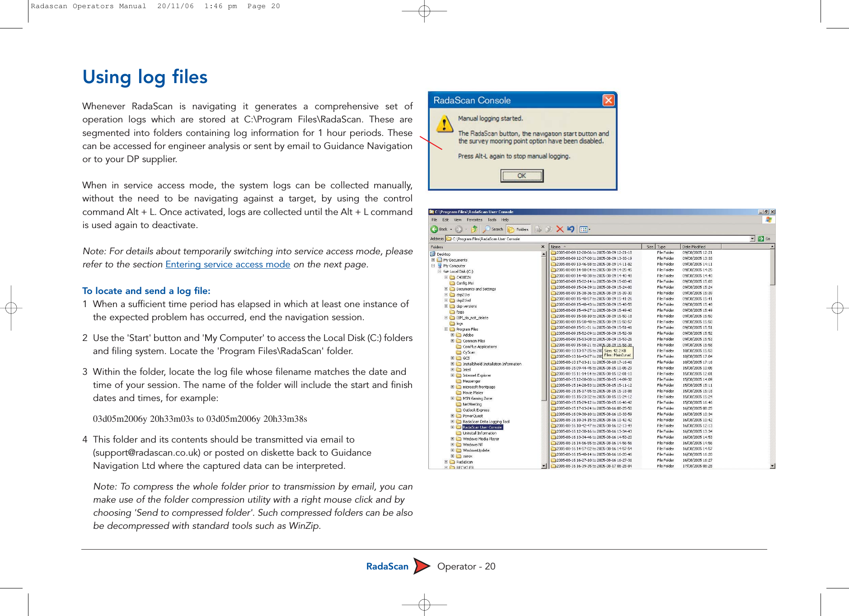Sort the file list by Name column
The height and width of the screenshot is (616, 849).
(596, 247)
